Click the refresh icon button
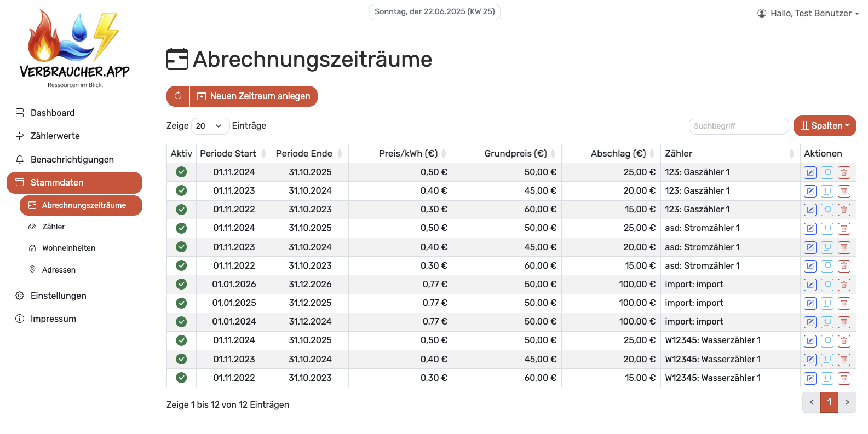 point(178,96)
